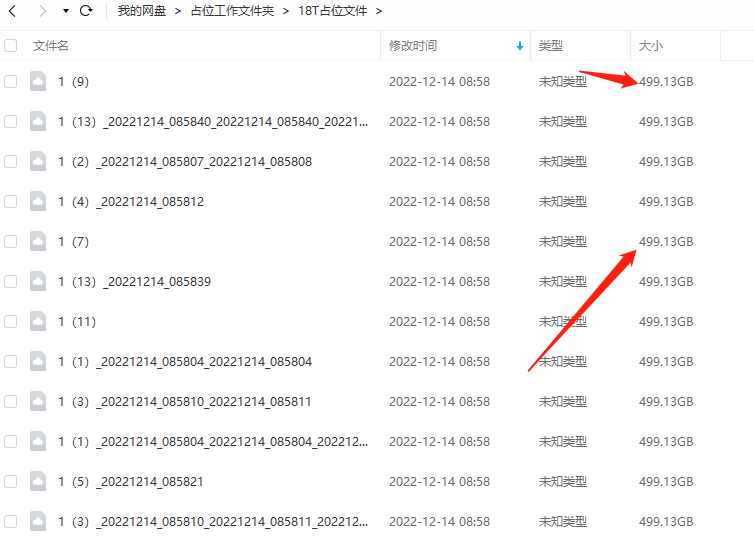Open 我的网盘 breadcrumb

142,11
